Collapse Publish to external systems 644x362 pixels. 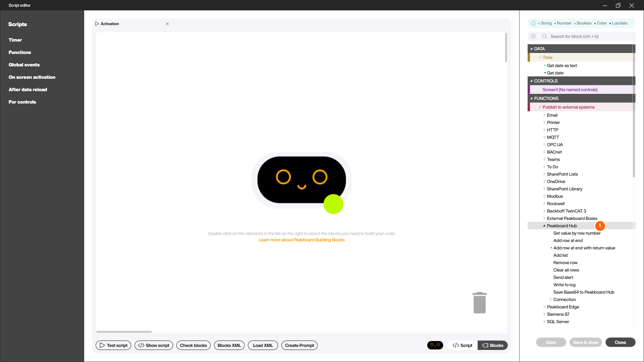pos(540,107)
